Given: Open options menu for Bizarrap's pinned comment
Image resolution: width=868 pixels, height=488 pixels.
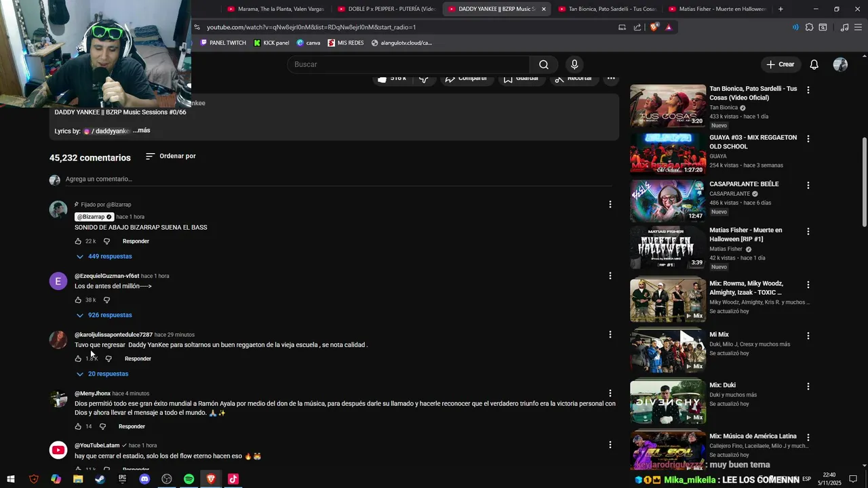Looking at the screenshot, I should point(610,204).
